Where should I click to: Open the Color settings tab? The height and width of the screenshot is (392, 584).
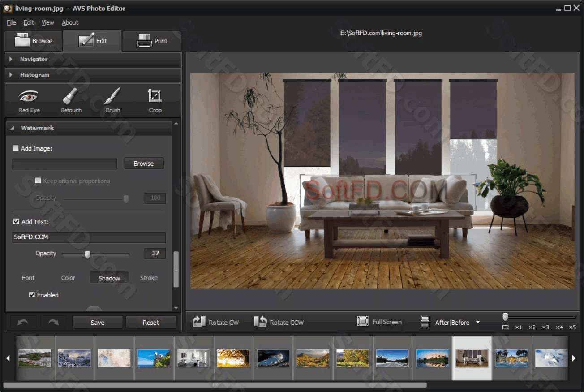(68, 278)
